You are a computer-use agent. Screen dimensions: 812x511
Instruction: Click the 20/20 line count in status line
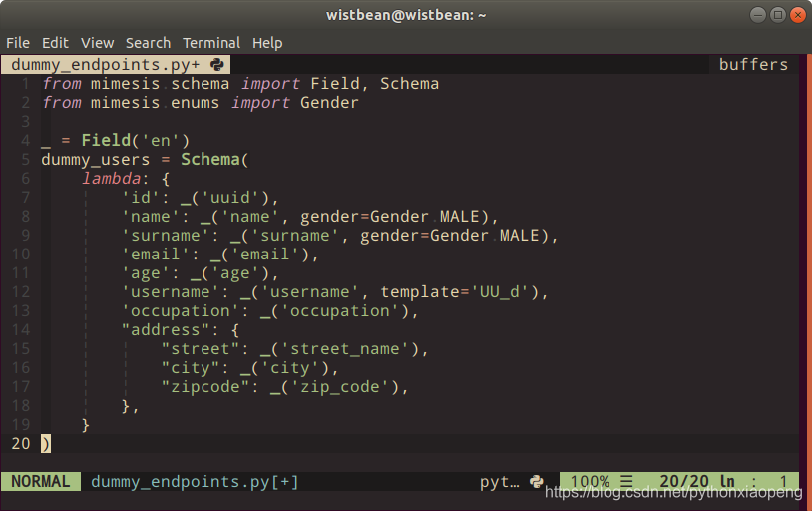click(x=685, y=481)
